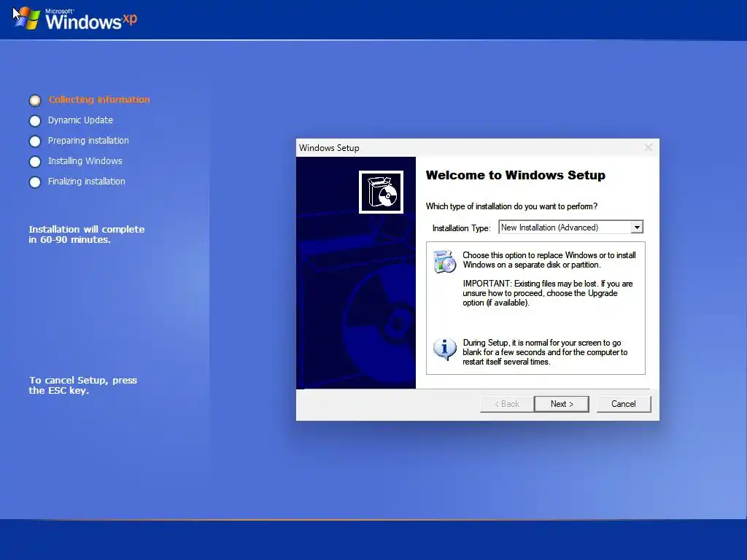Close the Windows Setup dialog with X

pos(649,147)
